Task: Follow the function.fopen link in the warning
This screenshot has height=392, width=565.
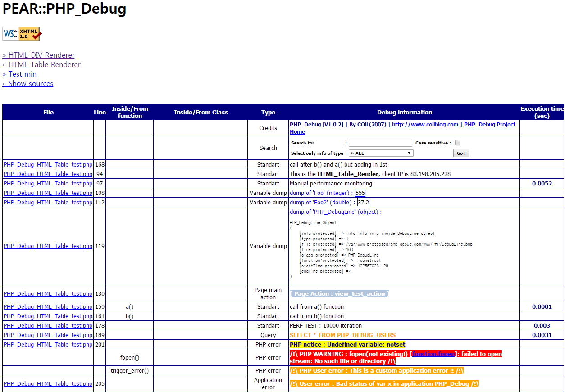Action: tap(433, 354)
